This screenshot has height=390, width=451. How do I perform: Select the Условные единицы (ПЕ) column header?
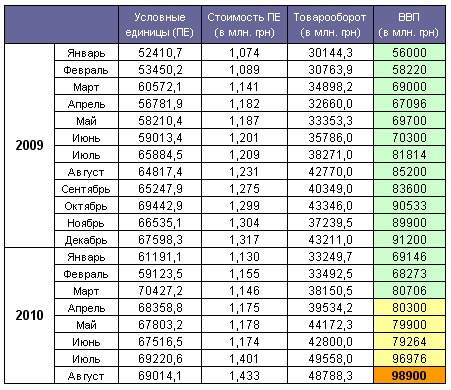click(x=160, y=25)
